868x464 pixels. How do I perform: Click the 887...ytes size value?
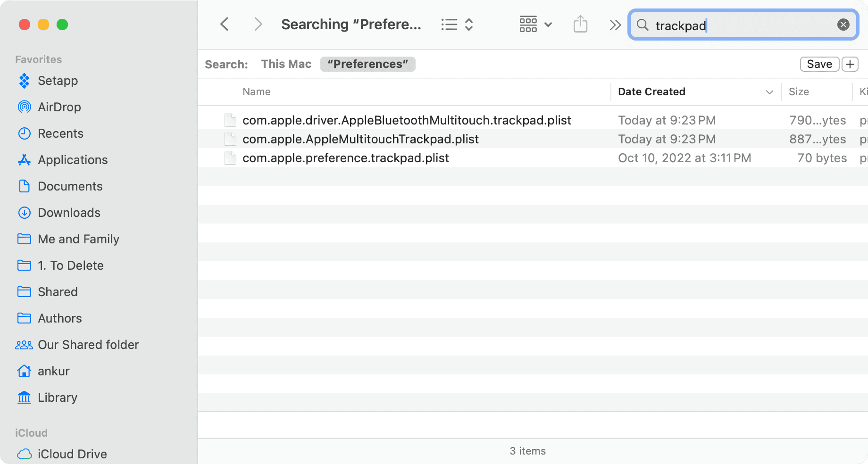818,139
